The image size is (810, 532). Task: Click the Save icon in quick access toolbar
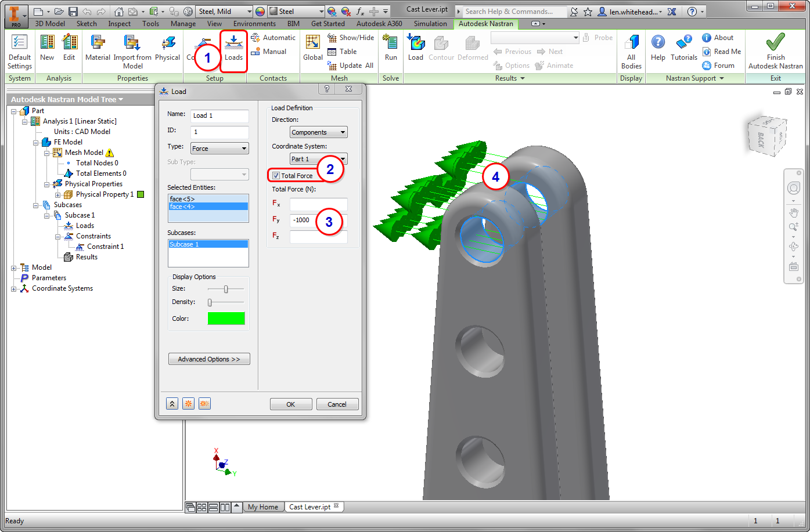coord(73,12)
